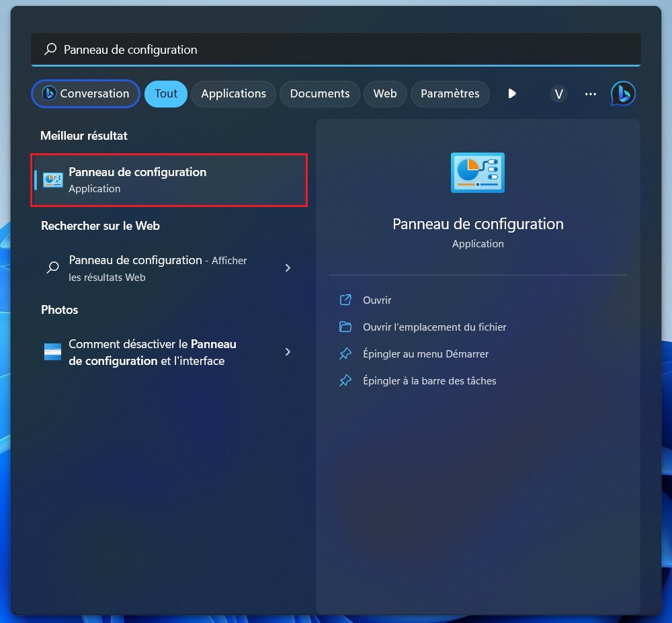Click the large Panneau de configuration preview icon
The height and width of the screenshot is (623, 672).
(477, 173)
